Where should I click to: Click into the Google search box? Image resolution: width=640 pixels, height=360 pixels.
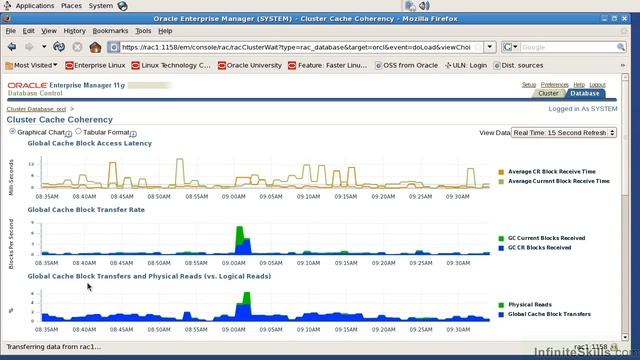point(567,47)
